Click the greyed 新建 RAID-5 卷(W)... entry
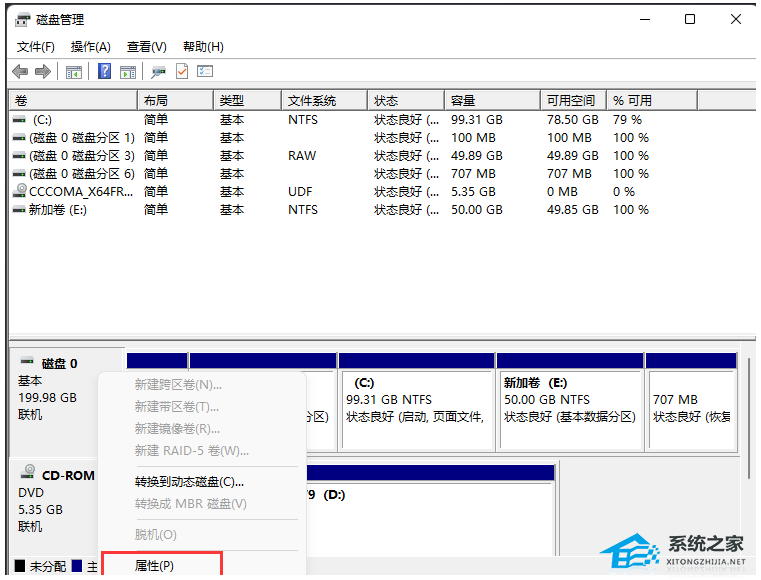Viewport: 761px width, 580px height. pos(192,451)
